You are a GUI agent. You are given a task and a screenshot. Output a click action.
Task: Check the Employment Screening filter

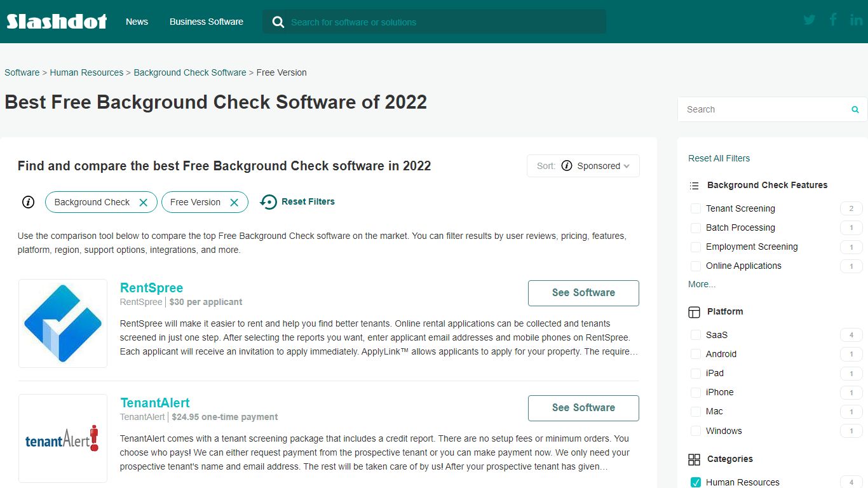(696, 247)
